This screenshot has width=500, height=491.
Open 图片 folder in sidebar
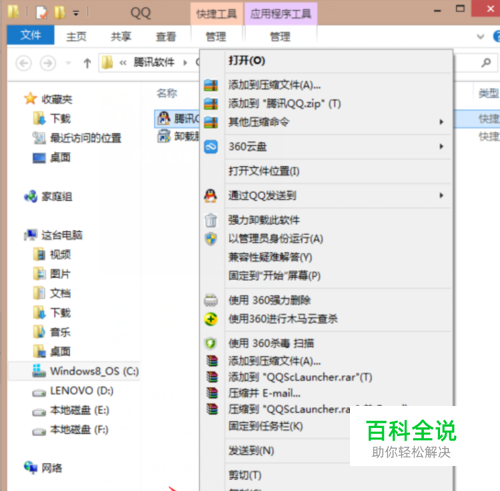tap(60, 274)
